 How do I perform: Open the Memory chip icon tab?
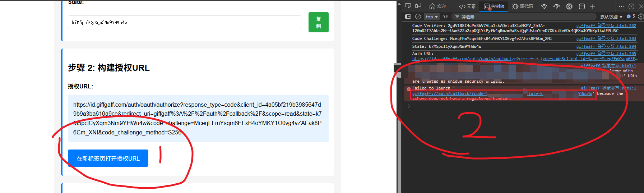(x=569, y=6)
